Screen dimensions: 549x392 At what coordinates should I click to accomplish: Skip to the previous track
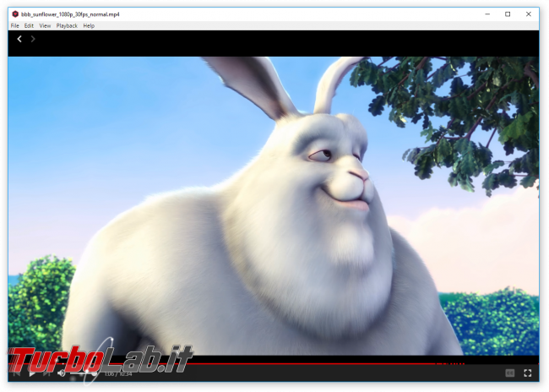coord(16,373)
